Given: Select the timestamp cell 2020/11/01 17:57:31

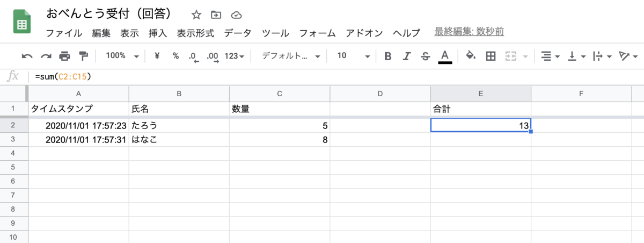Looking at the screenshot, I should pyautogui.click(x=78, y=139).
